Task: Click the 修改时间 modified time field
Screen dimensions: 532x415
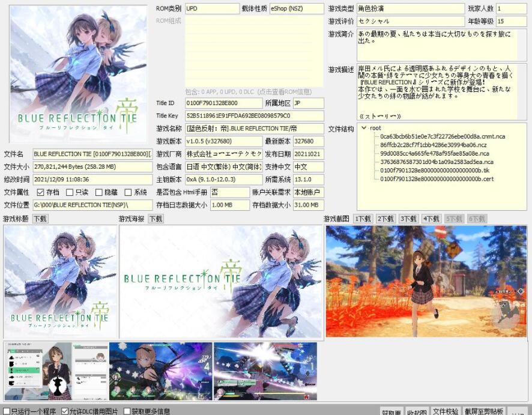Action: pos(92,180)
